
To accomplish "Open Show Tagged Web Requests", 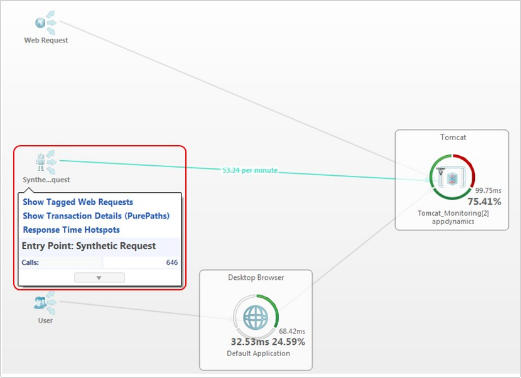I will [x=78, y=202].
